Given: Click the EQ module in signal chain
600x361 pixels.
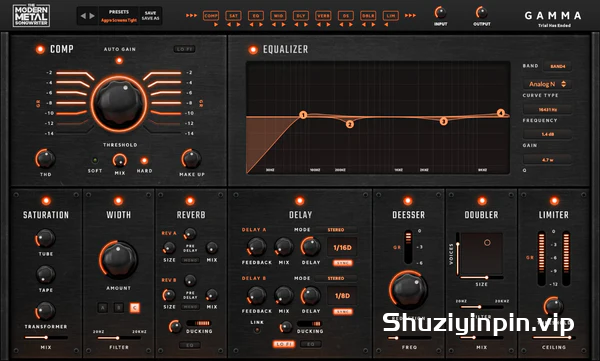Looking at the screenshot, I should [x=256, y=16].
